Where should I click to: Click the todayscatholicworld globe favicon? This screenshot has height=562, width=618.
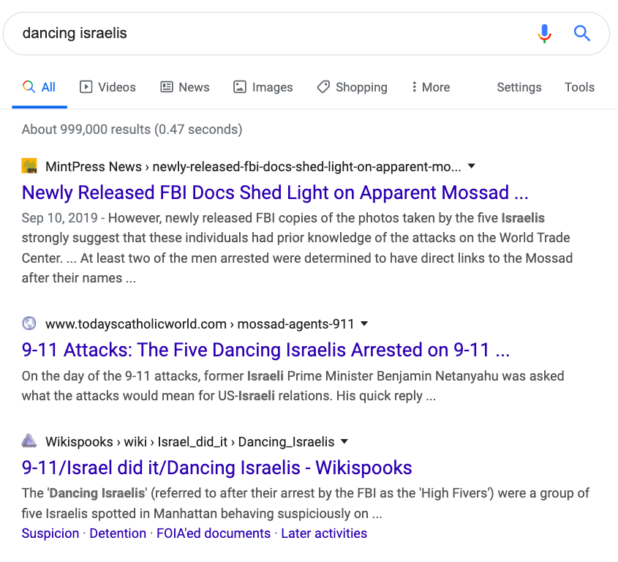[x=29, y=323]
